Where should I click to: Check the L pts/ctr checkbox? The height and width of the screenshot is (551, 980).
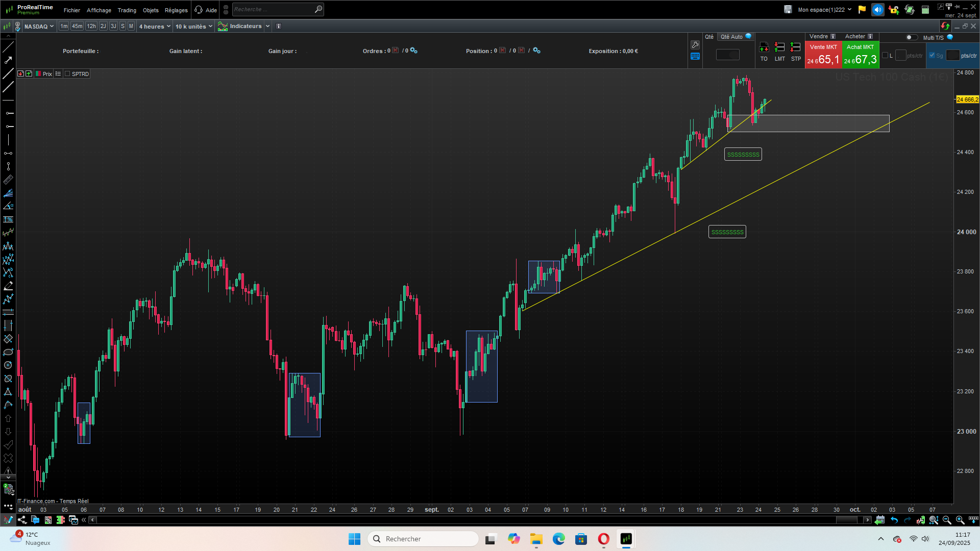885,56
